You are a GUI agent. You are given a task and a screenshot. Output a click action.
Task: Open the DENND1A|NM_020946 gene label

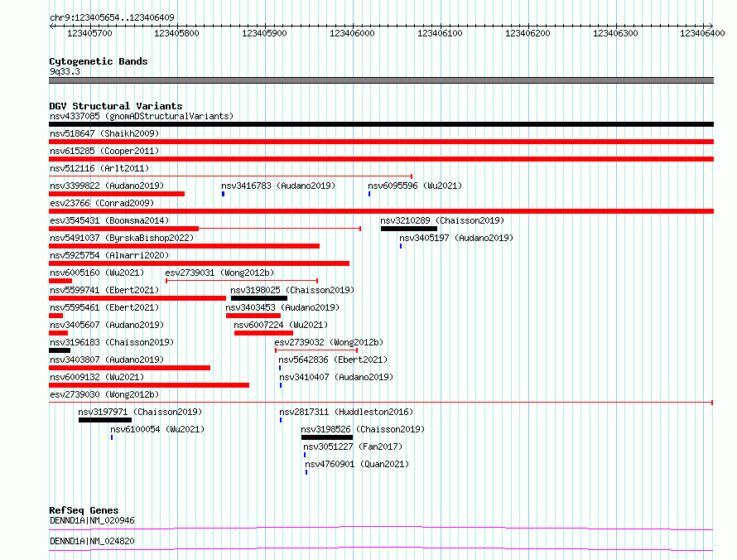(92, 520)
